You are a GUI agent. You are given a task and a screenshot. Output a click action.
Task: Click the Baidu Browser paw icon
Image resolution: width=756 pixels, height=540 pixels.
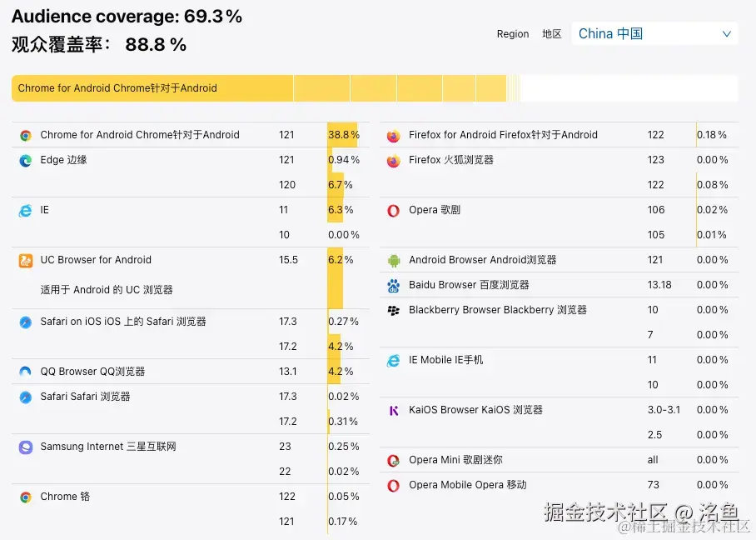coord(394,286)
